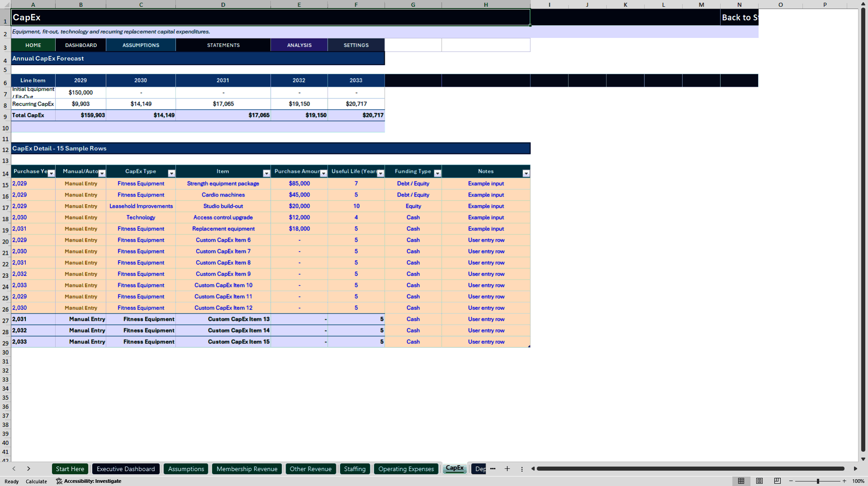Image resolution: width=868 pixels, height=486 pixels.
Task: Open the Manual/Auto filter dropdown
Action: [x=102, y=173]
